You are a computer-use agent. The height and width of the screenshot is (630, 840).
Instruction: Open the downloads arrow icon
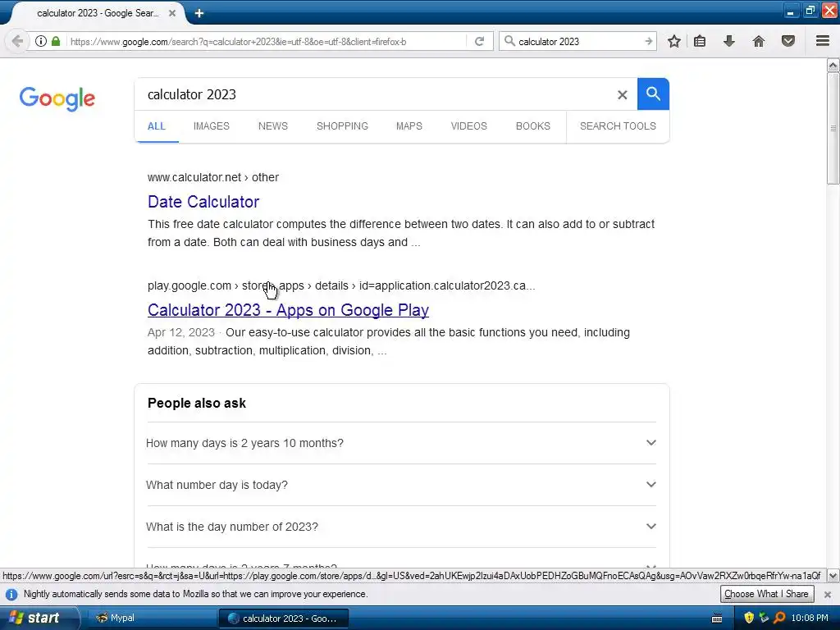[729, 41]
